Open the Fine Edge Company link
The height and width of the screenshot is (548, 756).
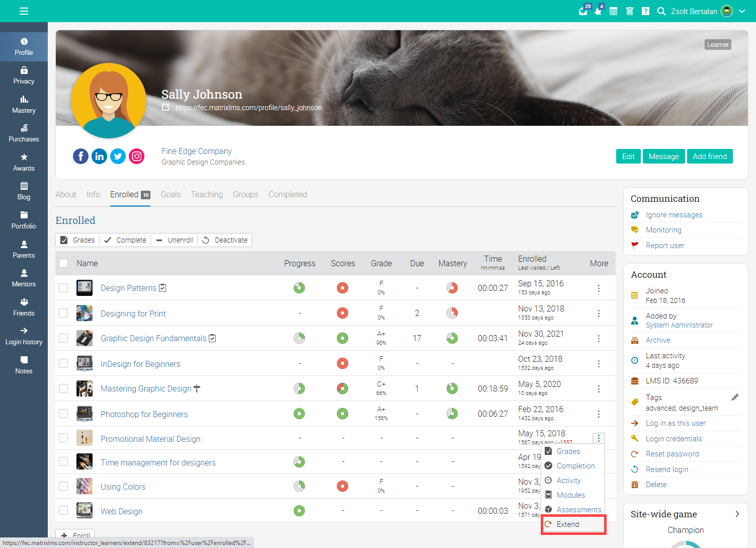197,151
